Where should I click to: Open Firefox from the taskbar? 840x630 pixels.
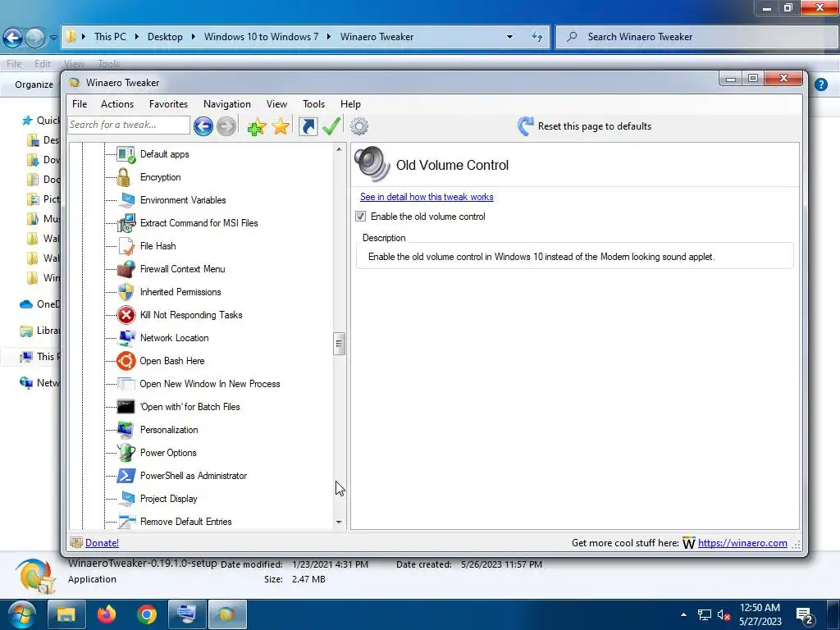coord(106,614)
